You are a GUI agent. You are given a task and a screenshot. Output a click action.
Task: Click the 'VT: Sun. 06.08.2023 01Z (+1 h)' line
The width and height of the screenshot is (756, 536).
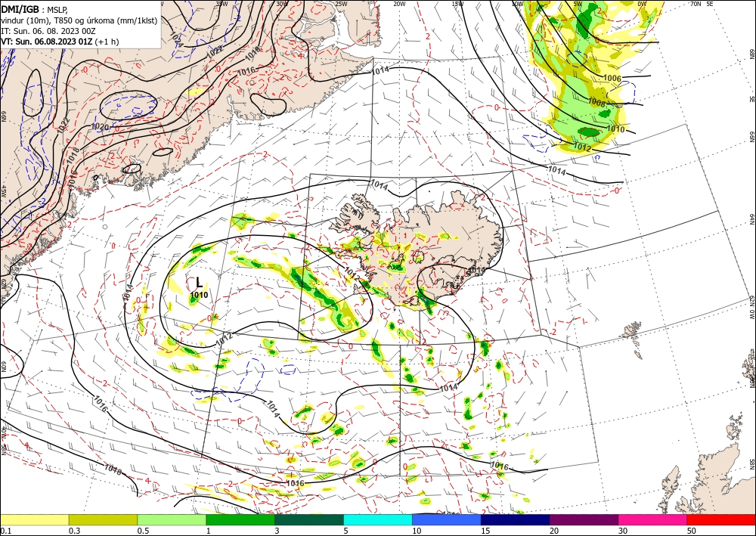point(60,42)
